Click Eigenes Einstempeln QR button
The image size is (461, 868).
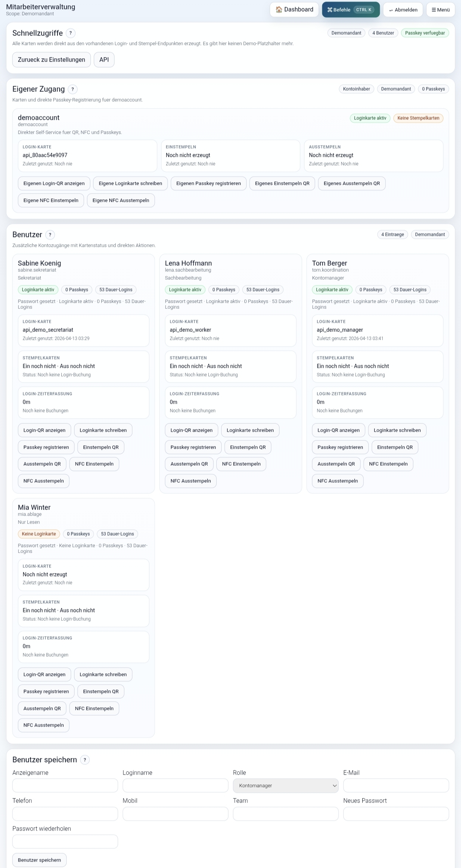click(x=282, y=183)
